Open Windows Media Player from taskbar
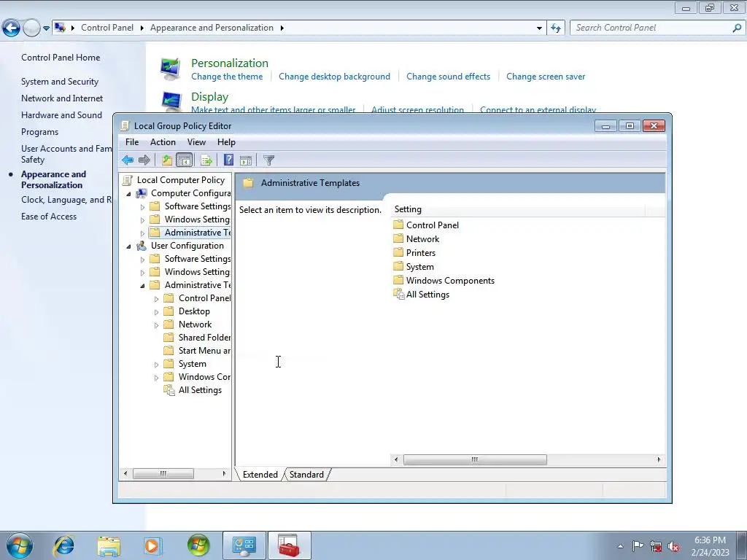747x560 pixels. pos(153,545)
